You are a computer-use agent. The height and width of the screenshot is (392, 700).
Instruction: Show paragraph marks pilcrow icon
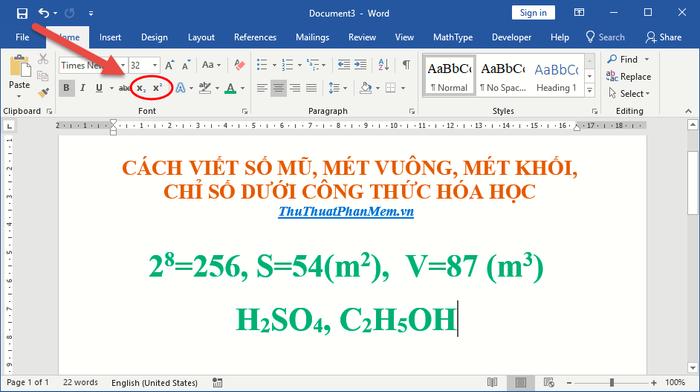[406, 65]
